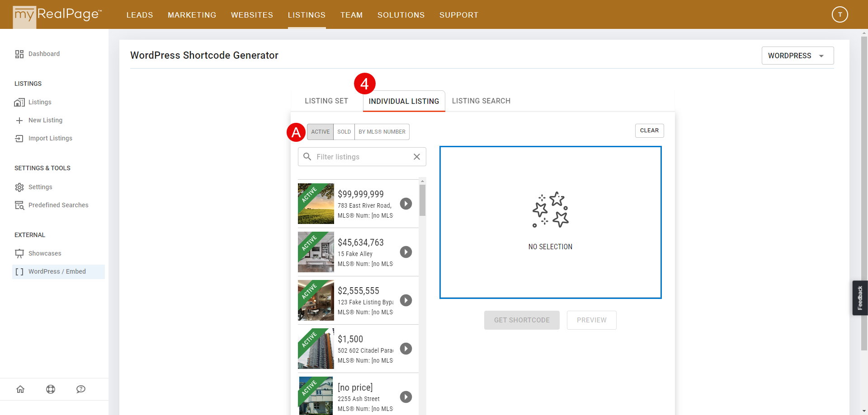The width and height of the screenshot is (868, 415).
Task: Open the Feedback side tab
Action: (860, 298)
